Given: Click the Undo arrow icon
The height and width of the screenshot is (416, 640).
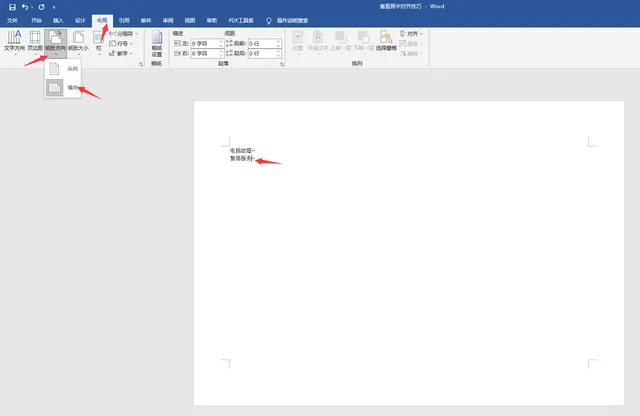Looking at the screenshot, I should (x=25, y=7).
